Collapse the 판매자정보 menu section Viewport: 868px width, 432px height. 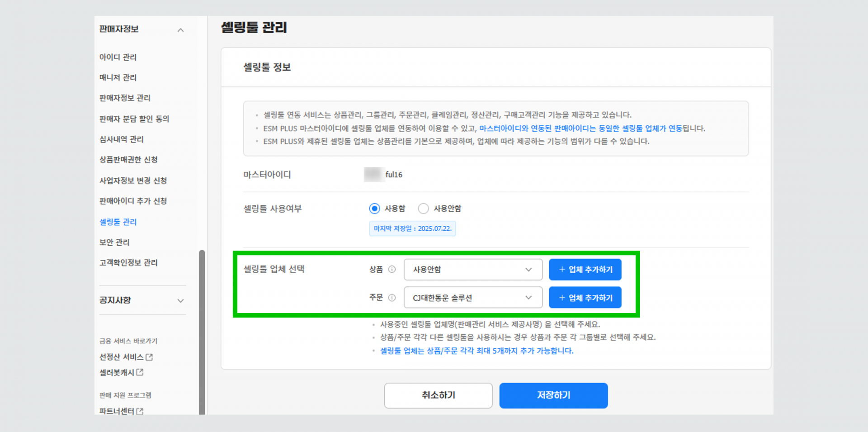click(180, 30)
